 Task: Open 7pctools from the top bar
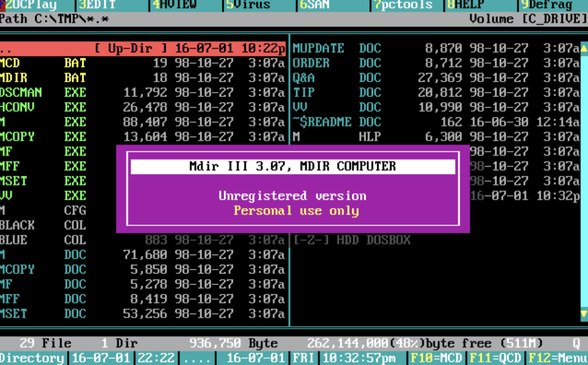[404, 5]
